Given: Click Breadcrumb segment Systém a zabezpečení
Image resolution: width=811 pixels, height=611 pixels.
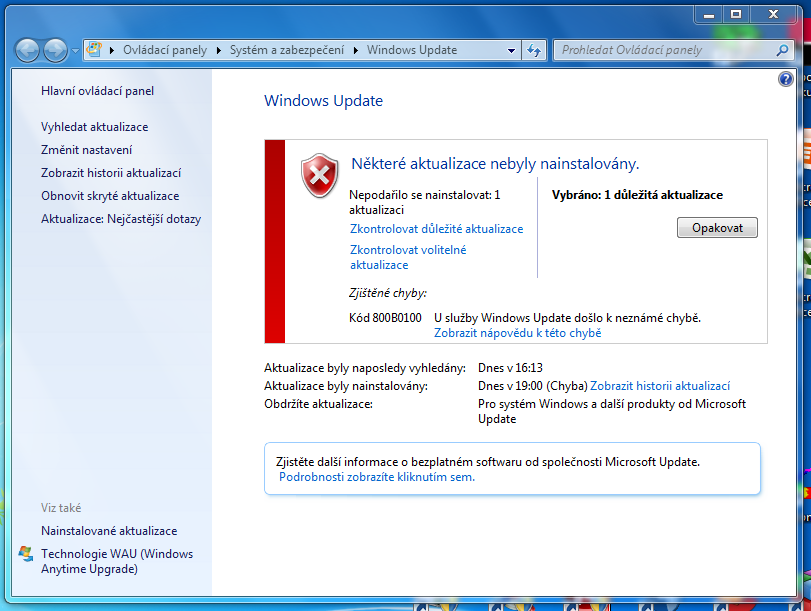Looking at the screenshot, I should pos(286,50).
